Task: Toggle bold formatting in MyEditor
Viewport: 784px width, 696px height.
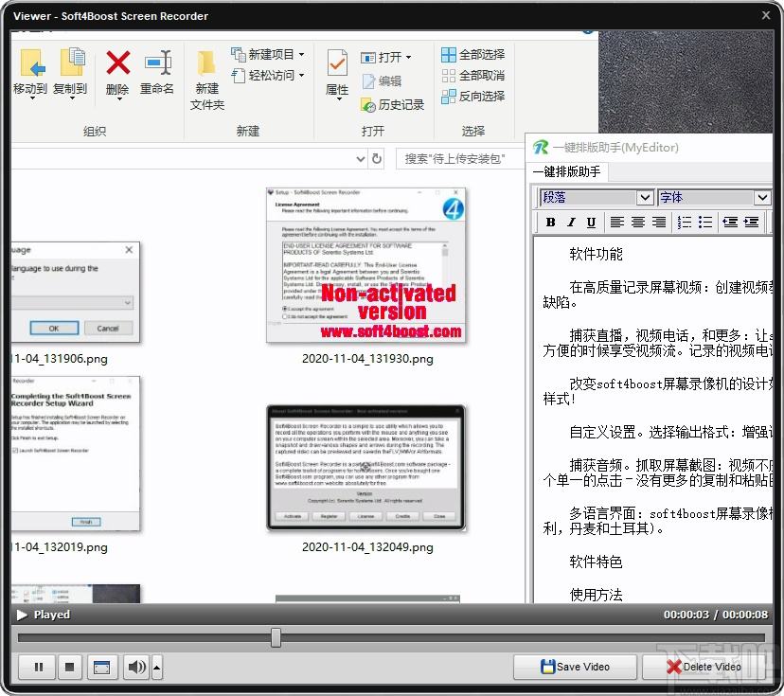Action: click(551, 222)
